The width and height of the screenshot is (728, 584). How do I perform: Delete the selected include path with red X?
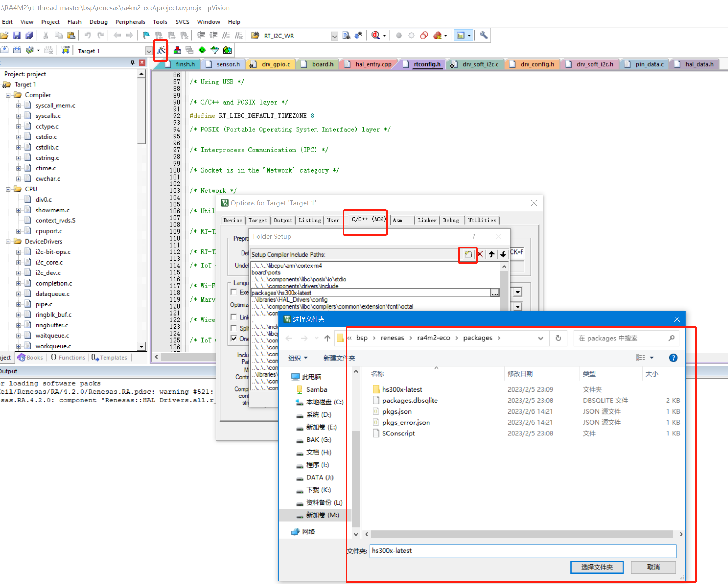tap(480, 254)
